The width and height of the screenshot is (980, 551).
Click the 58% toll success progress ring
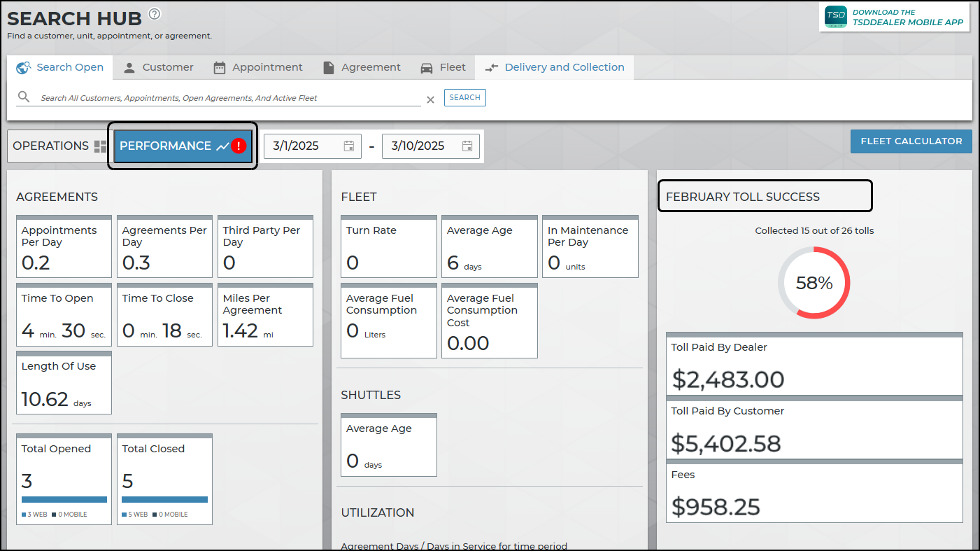814,283
